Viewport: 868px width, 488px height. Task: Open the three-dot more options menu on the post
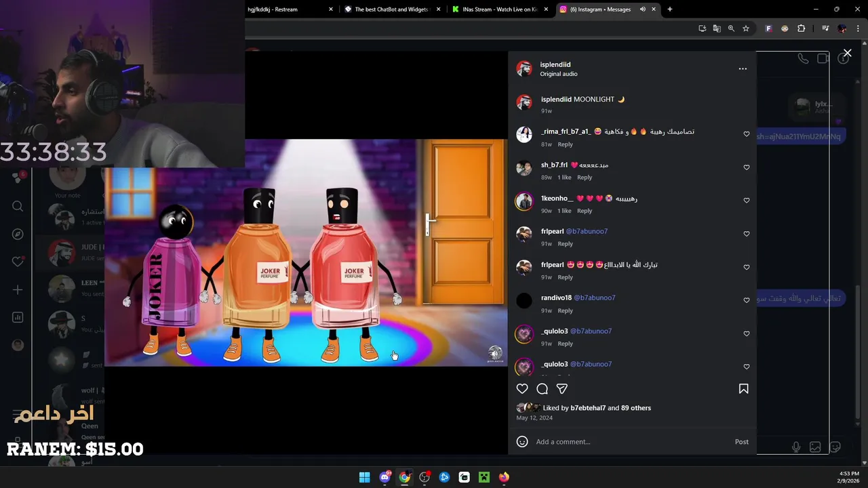(x=743, y=68)
